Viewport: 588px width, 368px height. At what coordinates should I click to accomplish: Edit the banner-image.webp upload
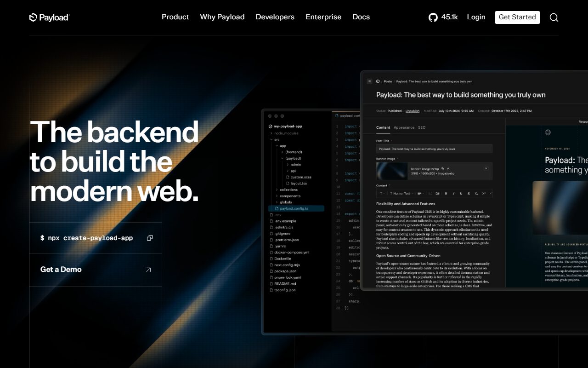pos(448,169)
